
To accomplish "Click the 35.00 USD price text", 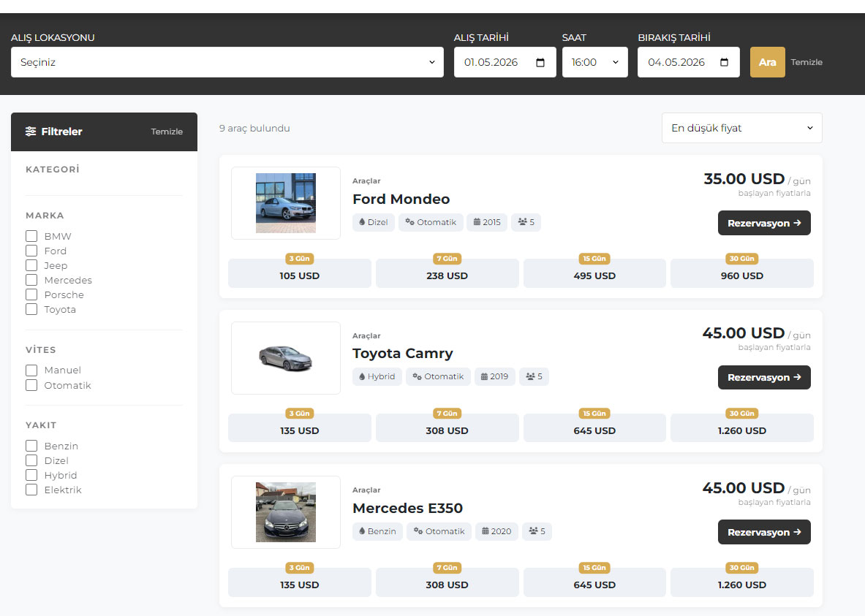I will click(x=744, y=179).
